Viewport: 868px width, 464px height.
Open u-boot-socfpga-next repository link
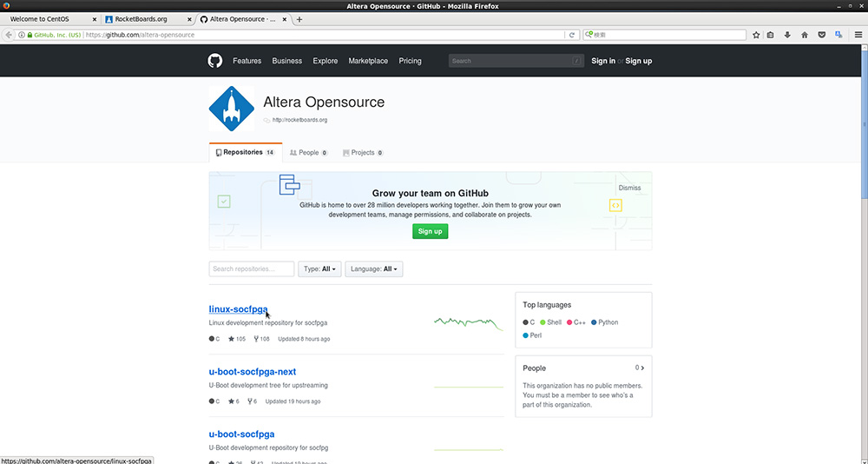tap(253, 372)
